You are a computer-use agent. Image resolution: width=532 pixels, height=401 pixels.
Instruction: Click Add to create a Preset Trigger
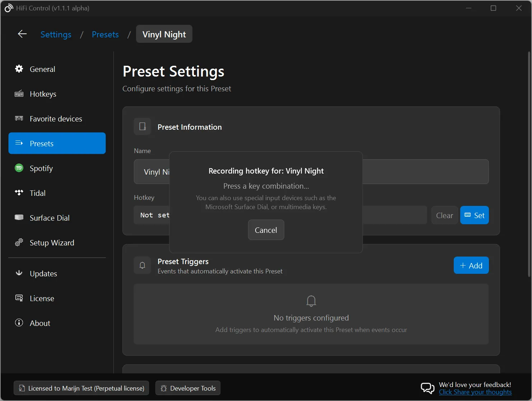471,265
